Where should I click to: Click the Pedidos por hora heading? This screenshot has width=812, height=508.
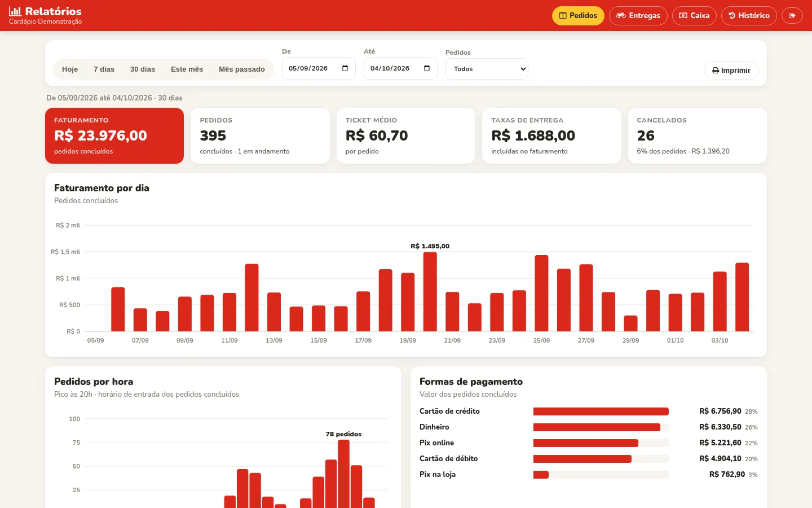[94, 382]
